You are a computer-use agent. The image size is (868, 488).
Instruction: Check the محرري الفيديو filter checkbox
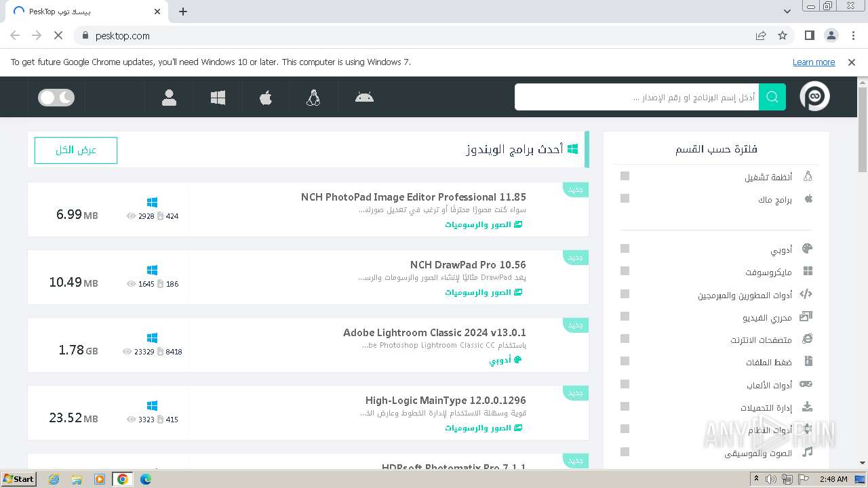tap(625, 317)
